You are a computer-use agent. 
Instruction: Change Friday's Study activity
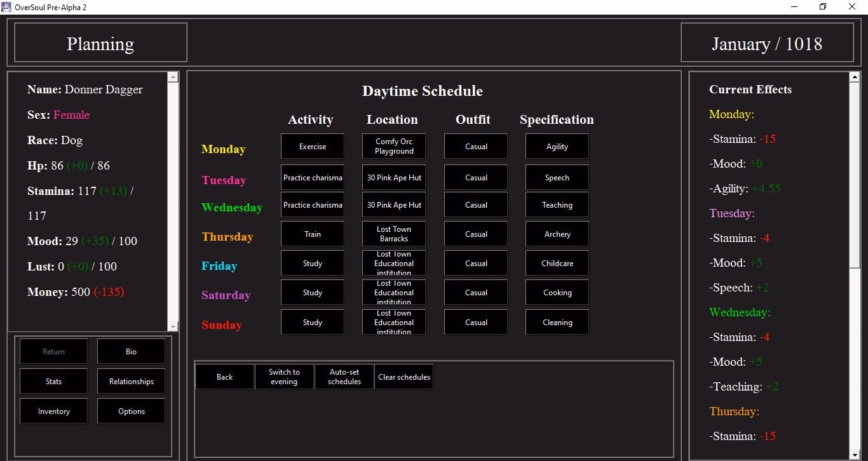313,263
